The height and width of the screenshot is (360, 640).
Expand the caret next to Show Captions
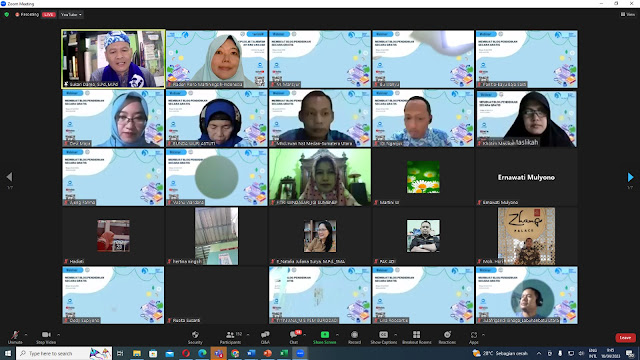point(395,335)
